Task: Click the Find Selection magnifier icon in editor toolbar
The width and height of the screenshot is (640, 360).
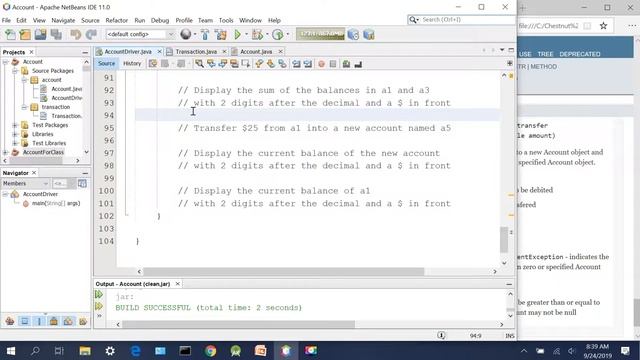Action: [x=199, y=64]
